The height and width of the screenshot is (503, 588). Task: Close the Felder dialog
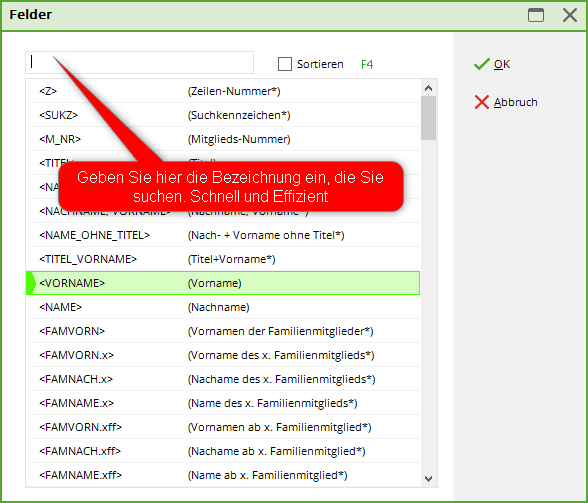click(x=570, y=15)
